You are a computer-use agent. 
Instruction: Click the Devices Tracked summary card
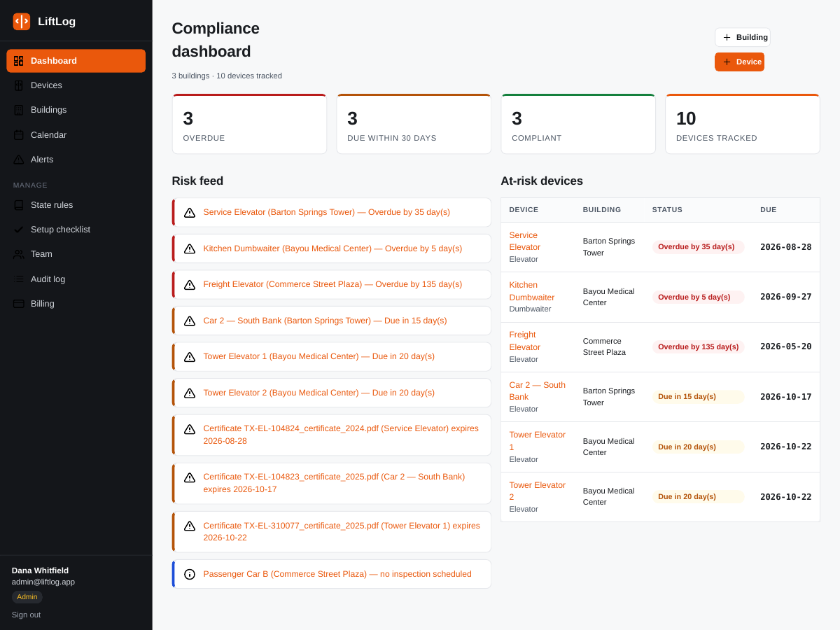pyautogui.click(x=743, y=124)
